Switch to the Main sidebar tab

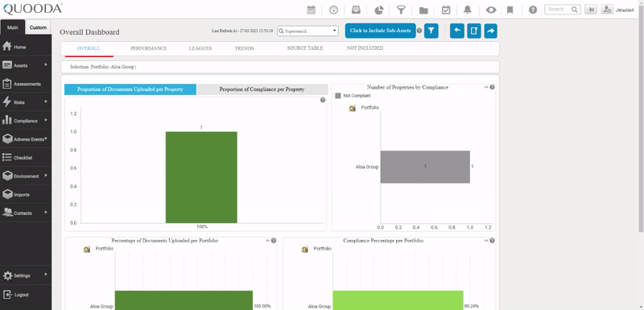[13, 27]
